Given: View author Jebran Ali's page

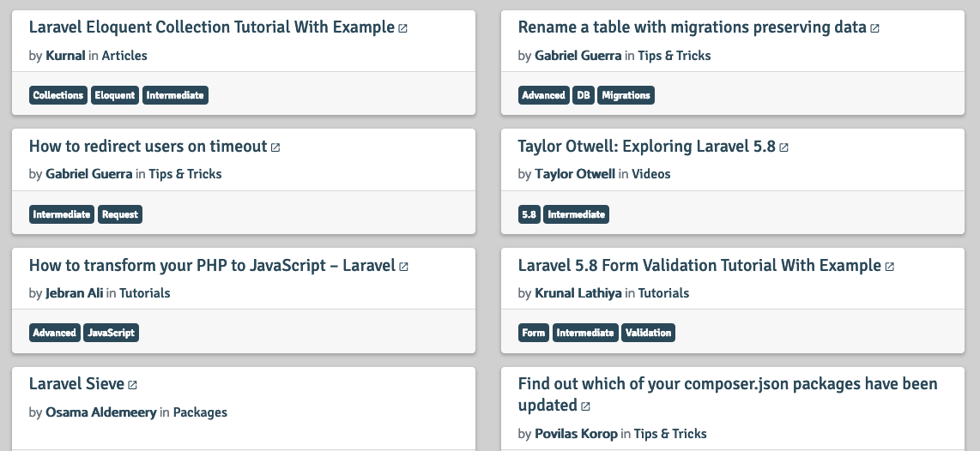Looking at the screenshot, I should (x=75, y=293).
